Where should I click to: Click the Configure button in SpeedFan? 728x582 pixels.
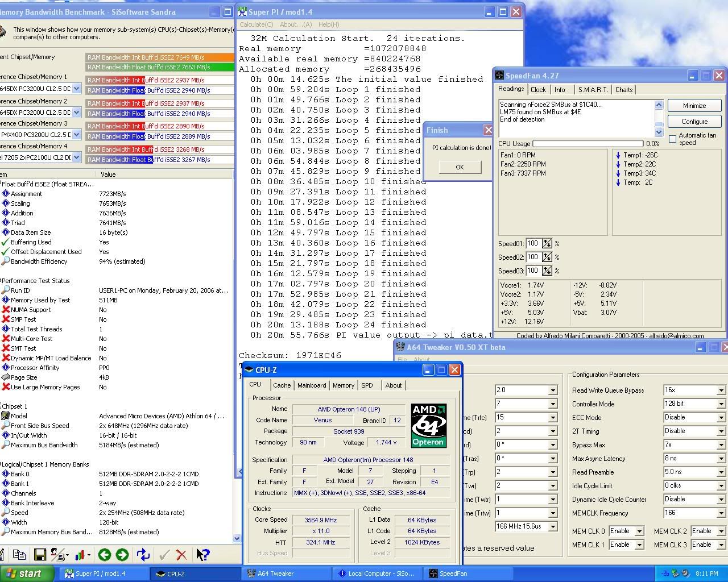tap(694, 122)
